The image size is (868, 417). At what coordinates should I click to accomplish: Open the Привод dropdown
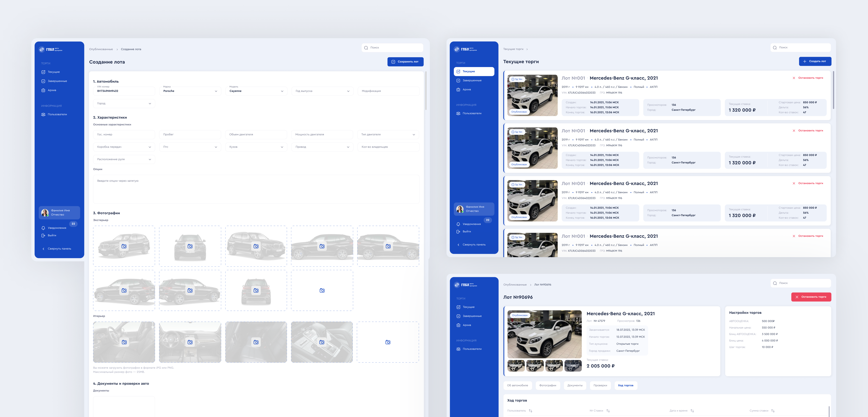point(322,147)
